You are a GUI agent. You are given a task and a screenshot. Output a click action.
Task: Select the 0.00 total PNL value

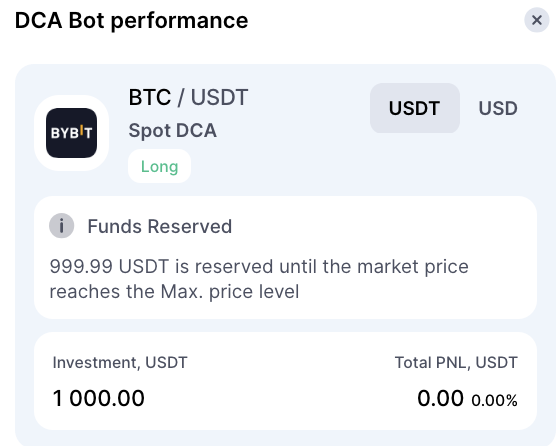point(441,398)
